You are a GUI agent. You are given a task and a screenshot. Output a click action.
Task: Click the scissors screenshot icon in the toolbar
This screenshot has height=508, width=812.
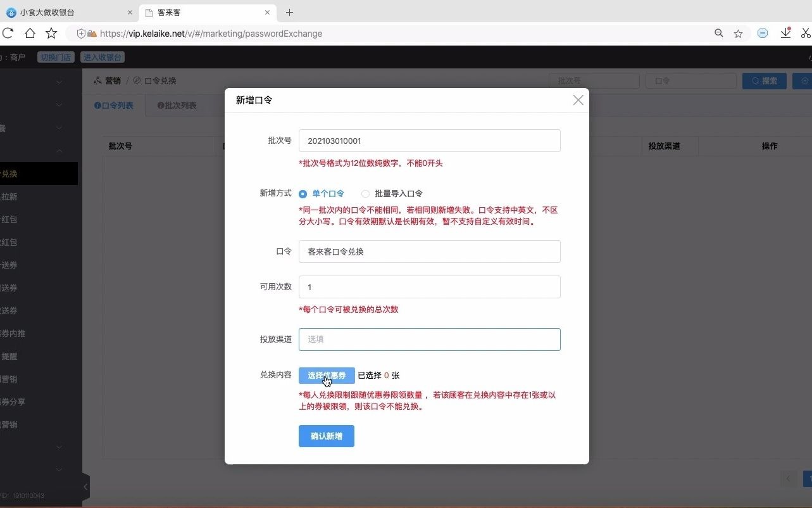[x=806, y=34]
